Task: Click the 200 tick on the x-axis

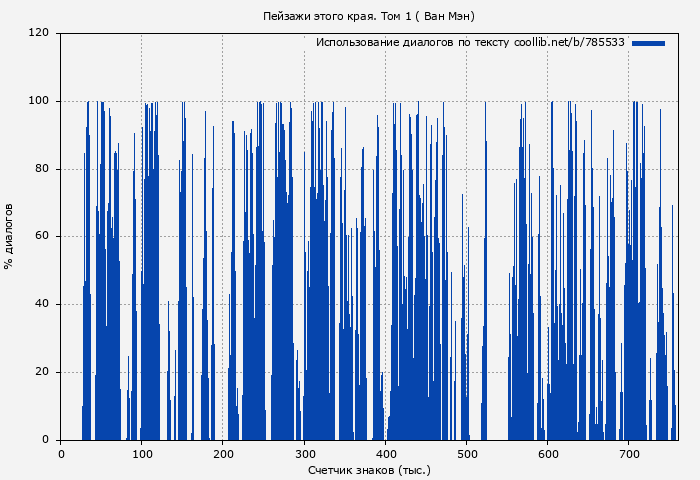Action: [223, 454]
